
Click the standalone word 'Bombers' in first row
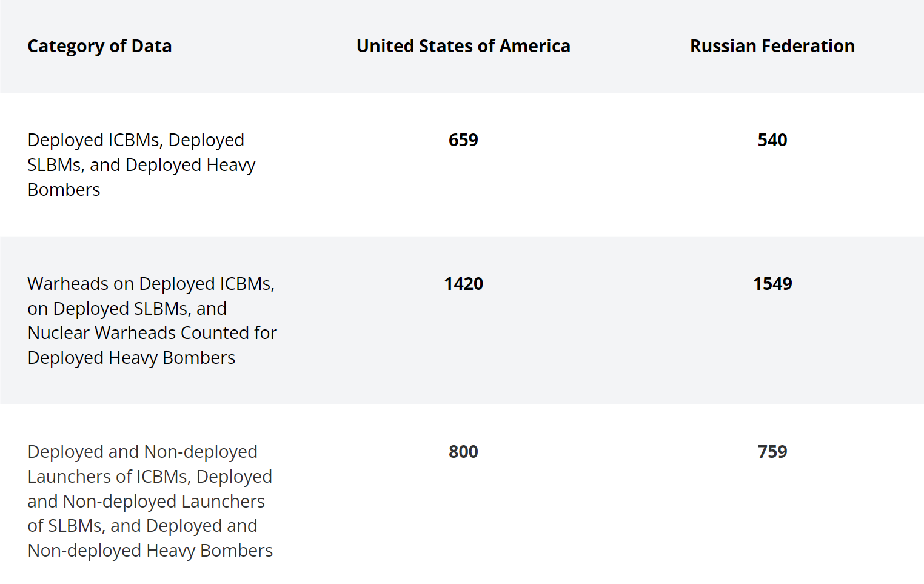64,190
